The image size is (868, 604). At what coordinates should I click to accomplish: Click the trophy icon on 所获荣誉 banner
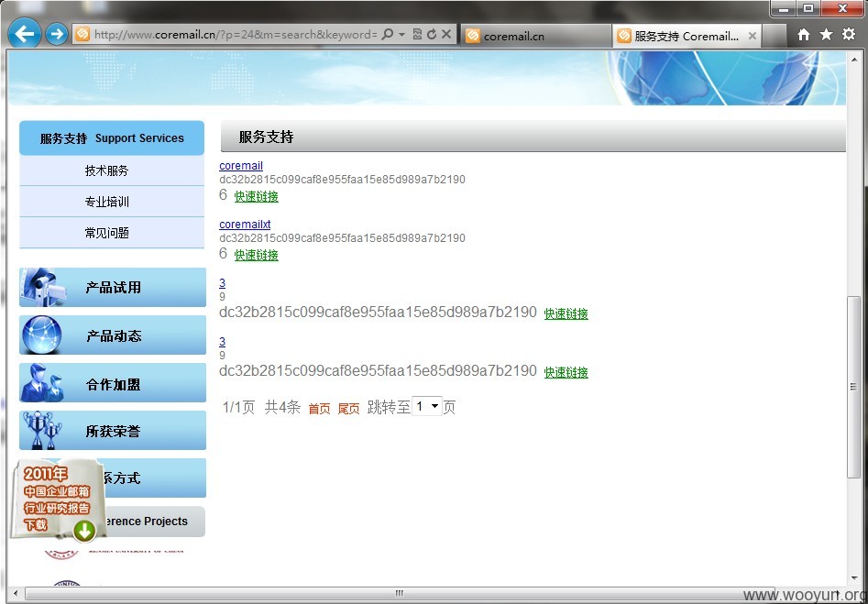(43, 430)
